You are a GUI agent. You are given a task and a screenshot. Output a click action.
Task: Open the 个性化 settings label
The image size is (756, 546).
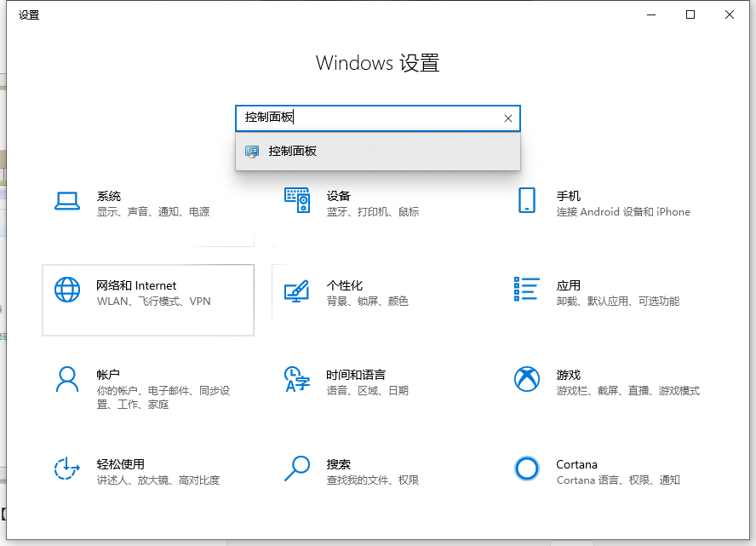click(x=345, y=285)
